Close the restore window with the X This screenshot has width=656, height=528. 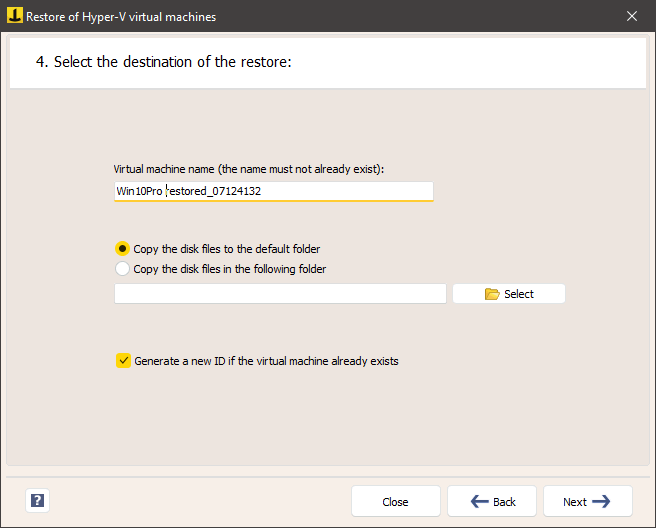pyautogui.click(x=632, y=16)
